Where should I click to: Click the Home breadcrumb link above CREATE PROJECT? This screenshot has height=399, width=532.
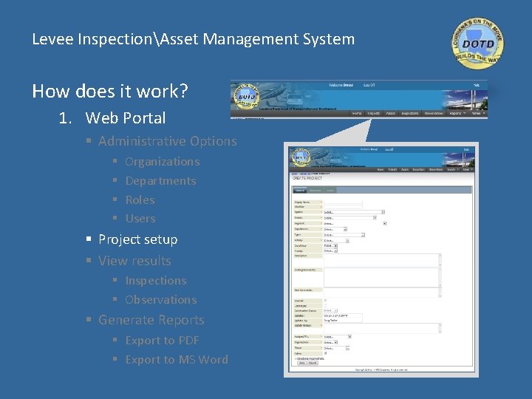295,174
